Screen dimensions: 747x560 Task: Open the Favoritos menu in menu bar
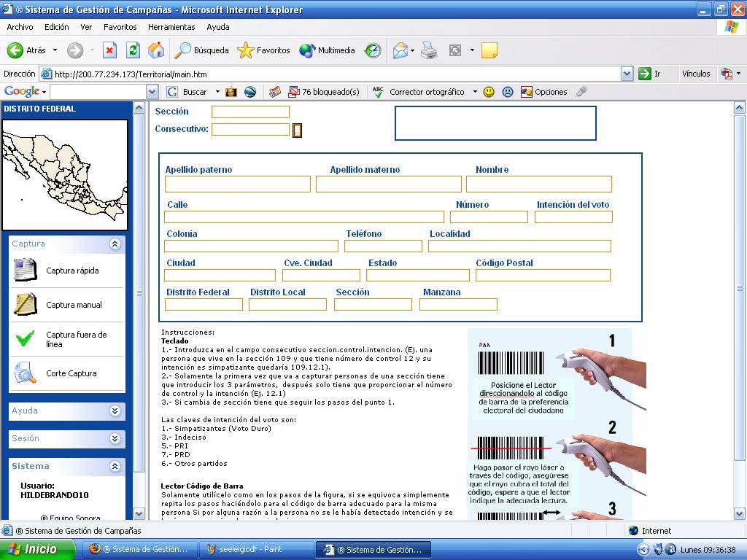click(x=120, y=27)
